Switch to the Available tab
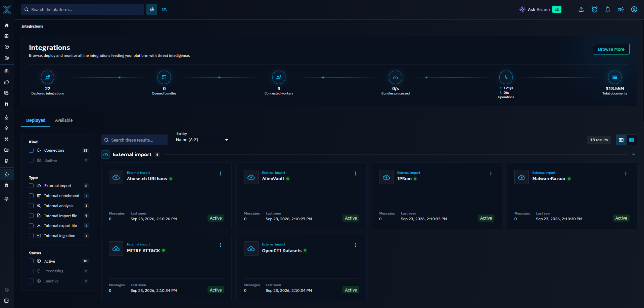The image size is (644, 308). (x=64, y=120)
